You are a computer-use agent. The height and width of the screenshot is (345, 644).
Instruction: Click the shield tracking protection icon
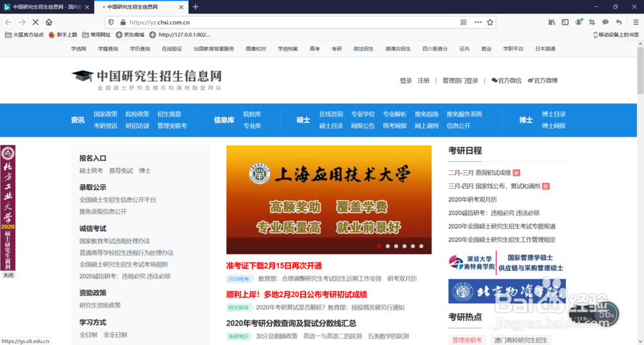(x=111, y=22)
